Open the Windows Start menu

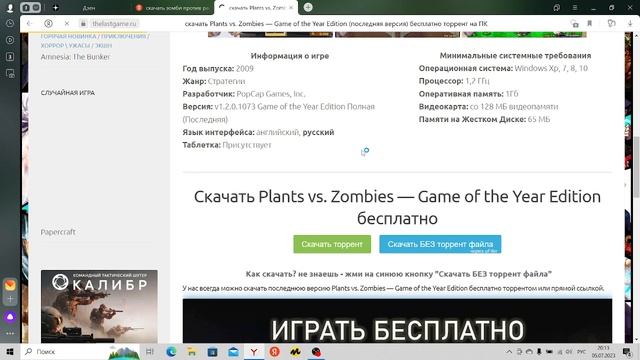(10, 351)
